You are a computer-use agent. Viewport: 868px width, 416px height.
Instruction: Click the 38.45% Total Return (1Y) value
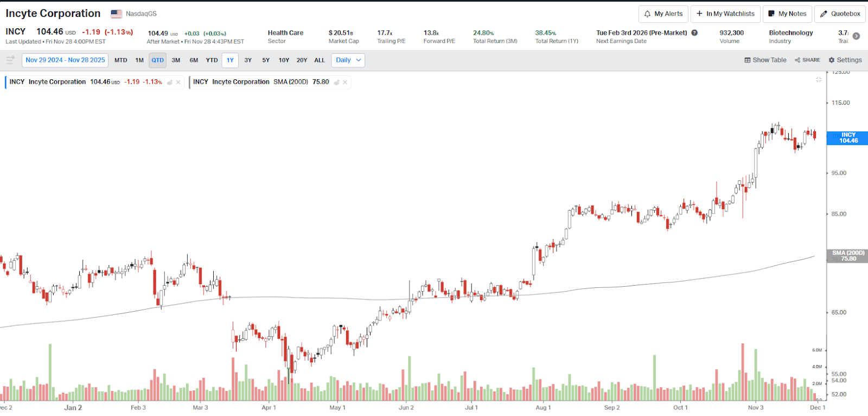pos(546,33)
